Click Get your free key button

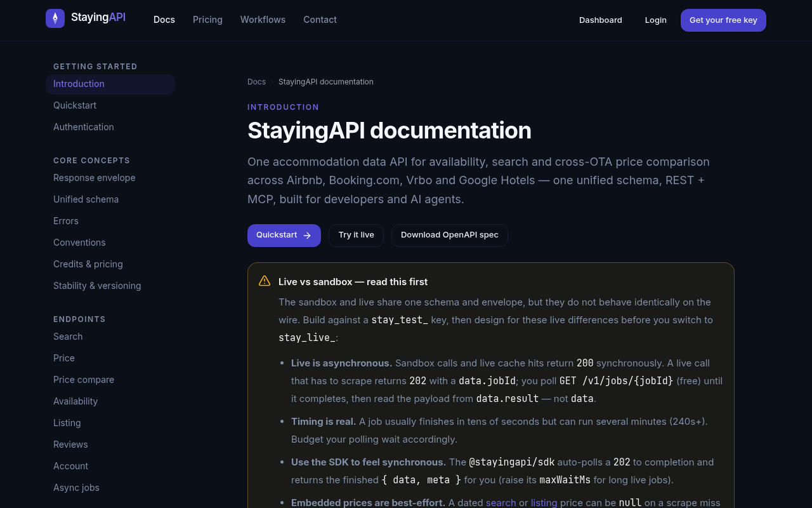pos(723,20)
